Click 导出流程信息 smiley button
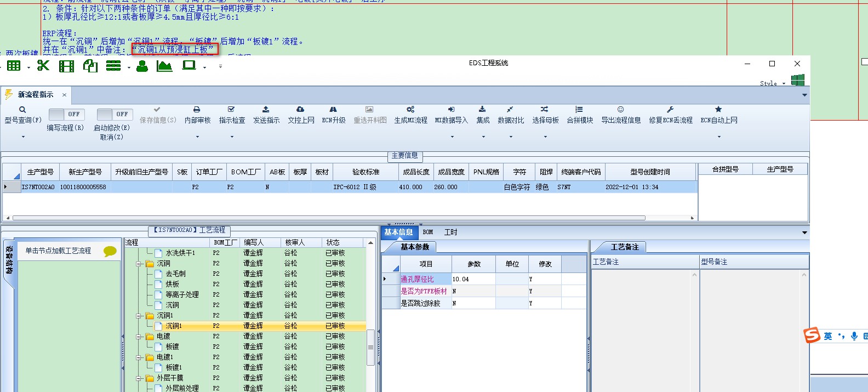The height and width of the screenshot is (392, 868). [621, 115]
